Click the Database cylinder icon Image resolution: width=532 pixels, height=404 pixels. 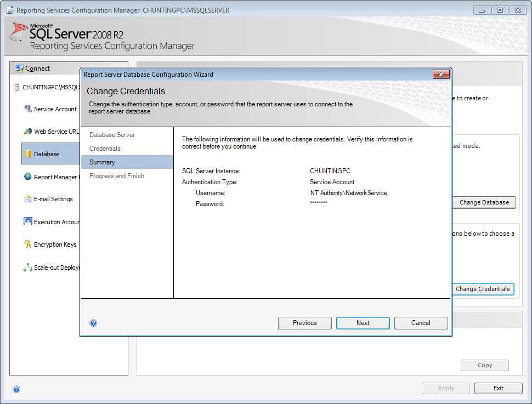tap(28, 154)
